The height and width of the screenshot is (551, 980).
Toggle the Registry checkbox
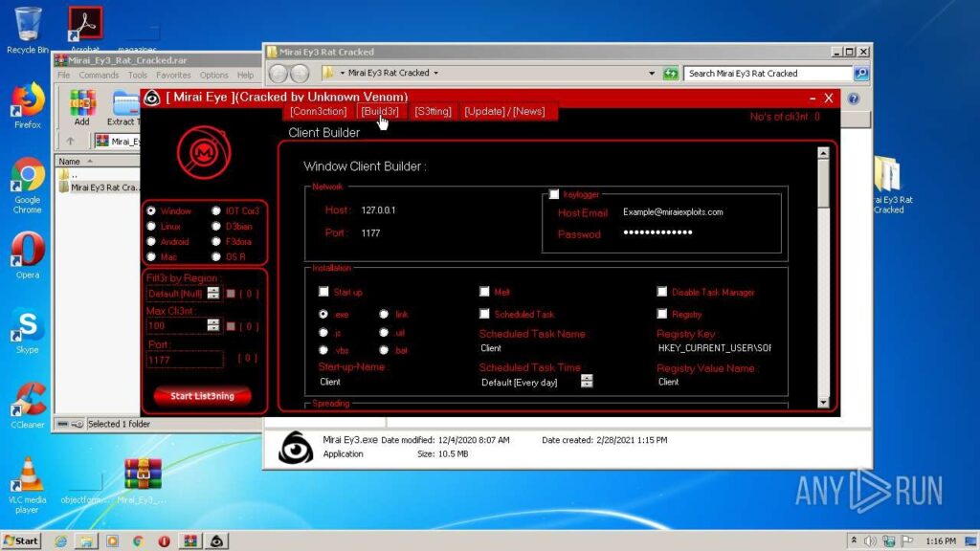662,314
